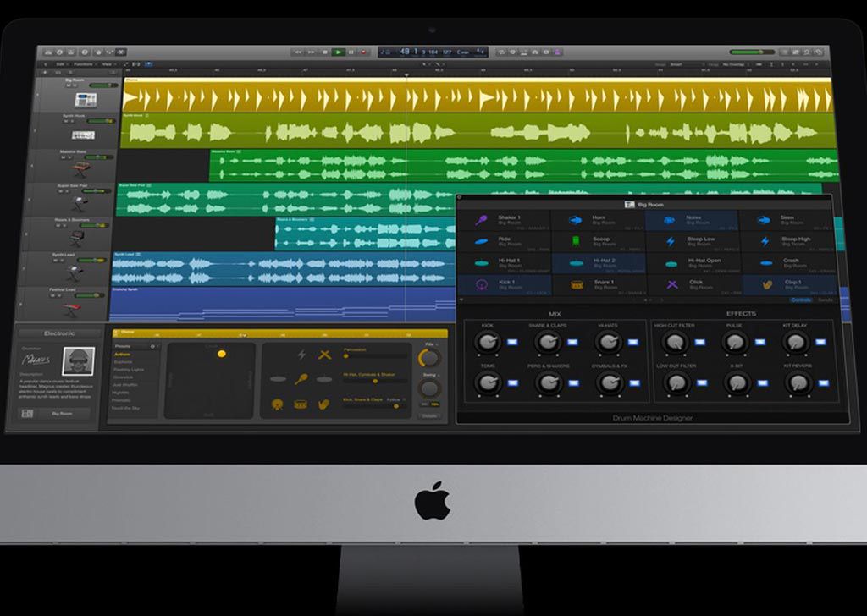Click the red Record button in transport

tap(364, 52)
